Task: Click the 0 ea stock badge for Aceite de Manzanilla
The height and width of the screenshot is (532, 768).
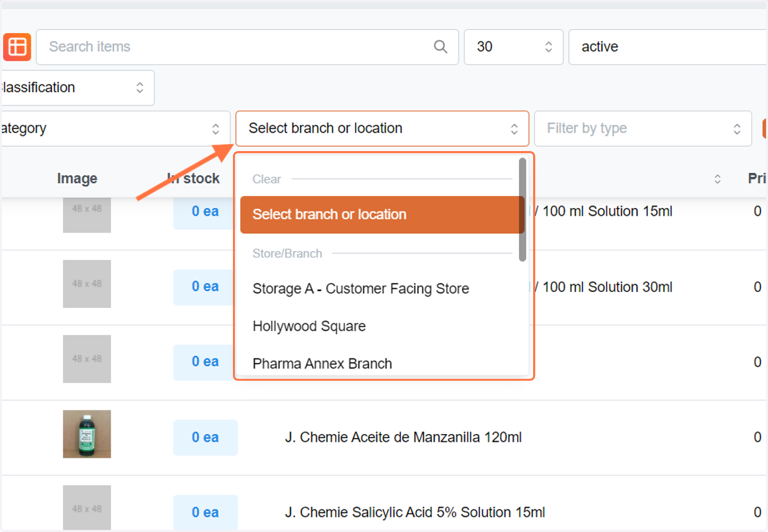Action: click(205, 437)
